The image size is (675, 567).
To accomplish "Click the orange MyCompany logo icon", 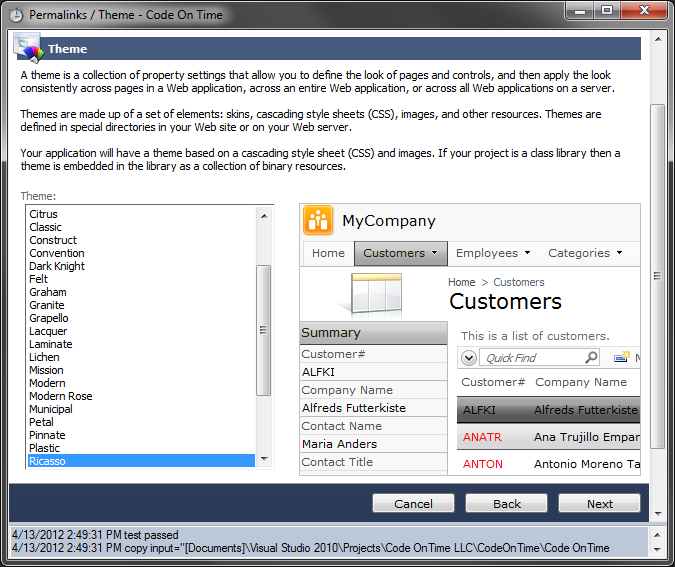I will pos(318,220).
